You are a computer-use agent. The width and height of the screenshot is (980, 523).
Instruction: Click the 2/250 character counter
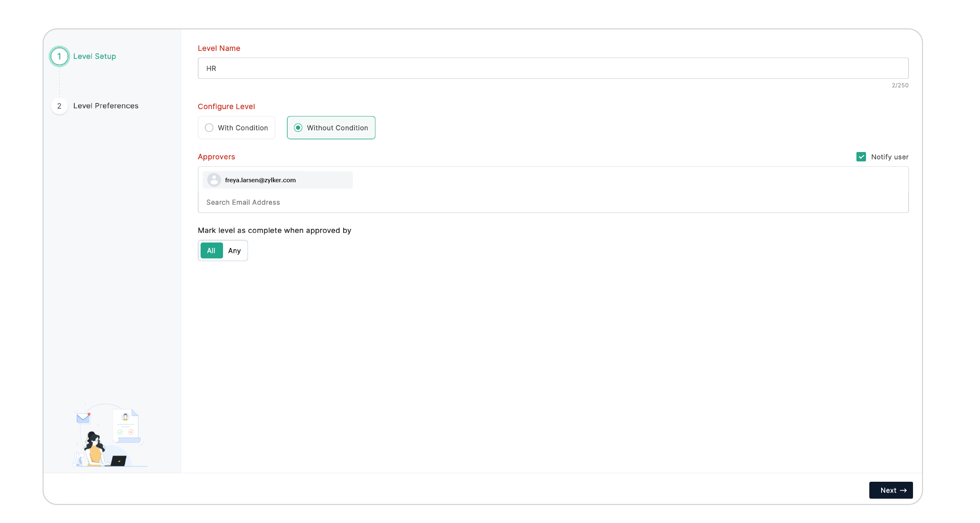tap(900, 85)
